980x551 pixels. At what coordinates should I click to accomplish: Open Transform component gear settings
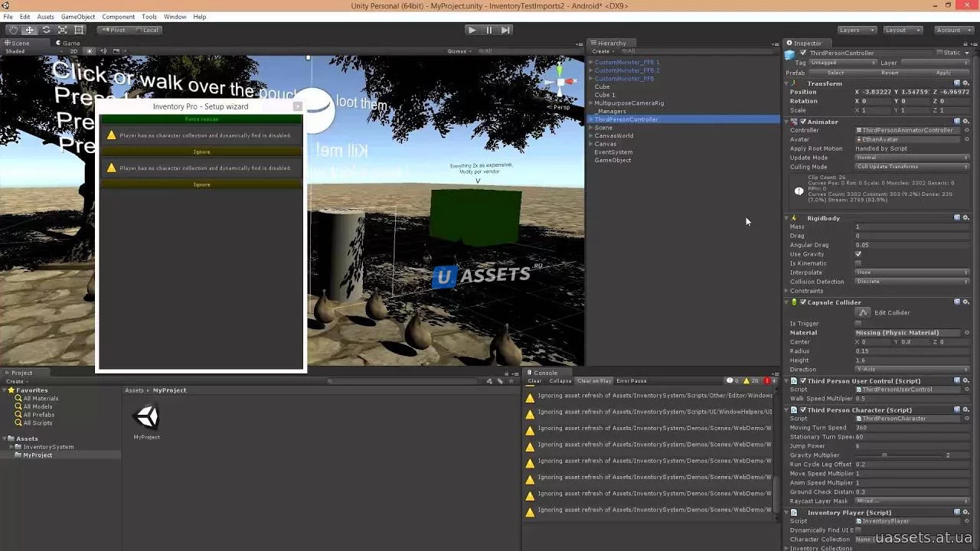click(x=966, y=83)
